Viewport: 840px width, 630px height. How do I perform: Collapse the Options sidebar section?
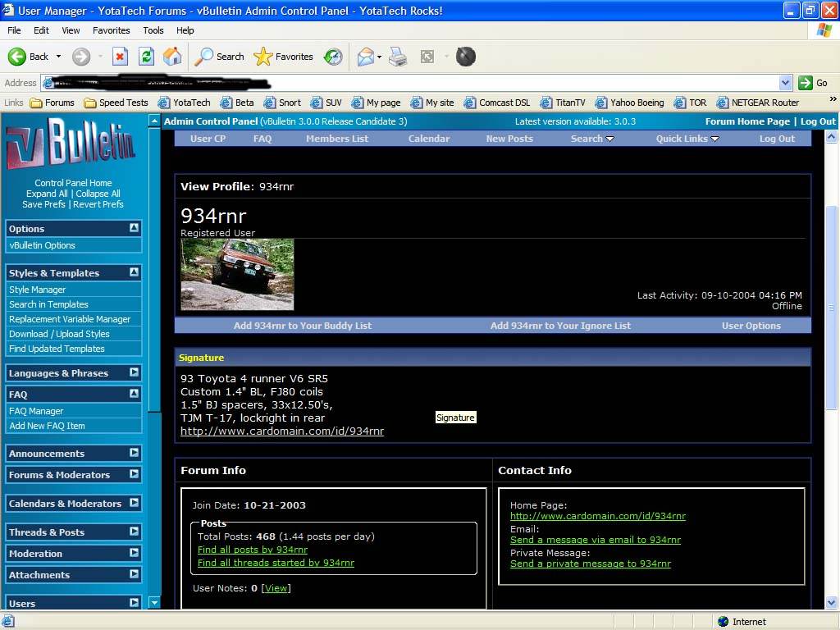(134, 228)
